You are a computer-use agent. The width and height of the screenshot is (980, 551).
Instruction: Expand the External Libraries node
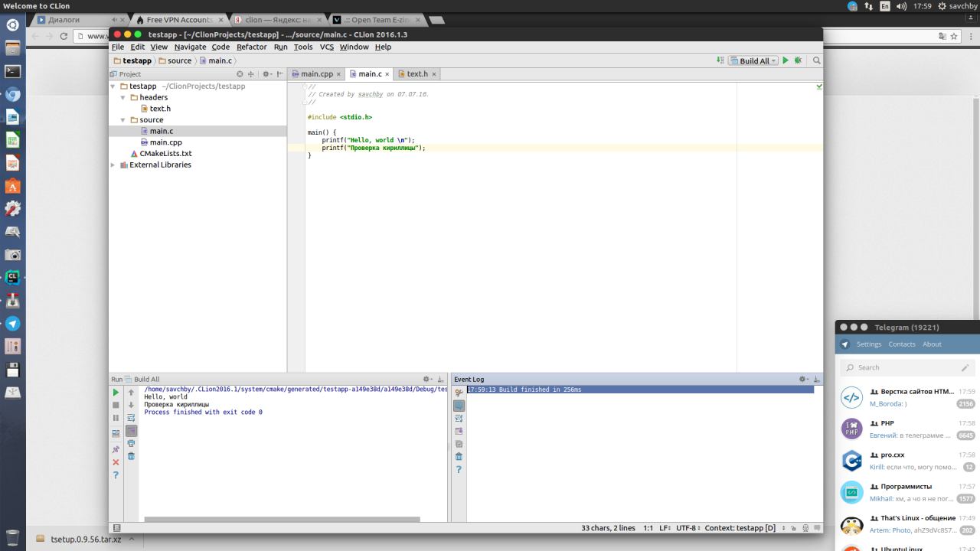113,165
